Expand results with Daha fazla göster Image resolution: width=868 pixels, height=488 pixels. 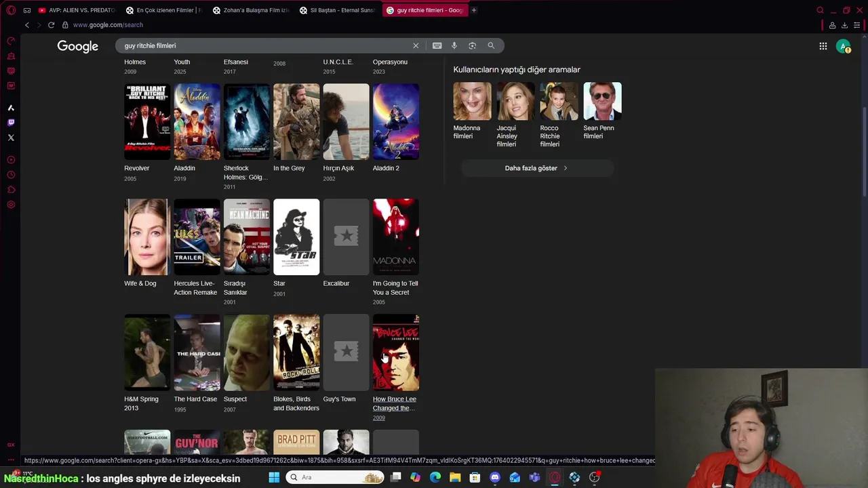click(537, 168)
